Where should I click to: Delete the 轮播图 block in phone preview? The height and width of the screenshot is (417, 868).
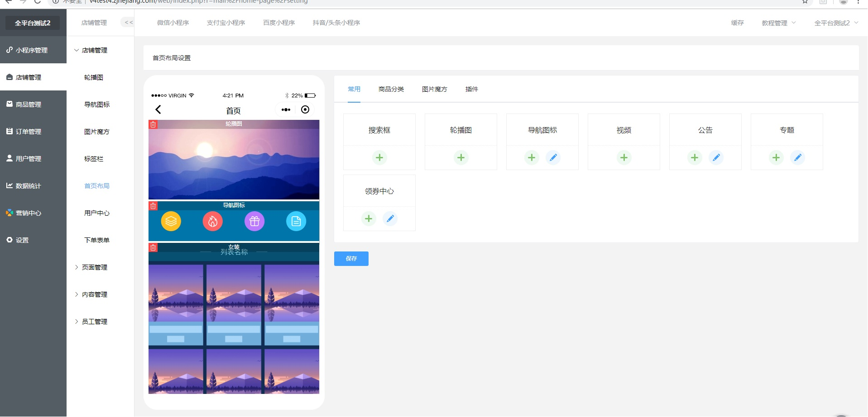pos(153,124)
